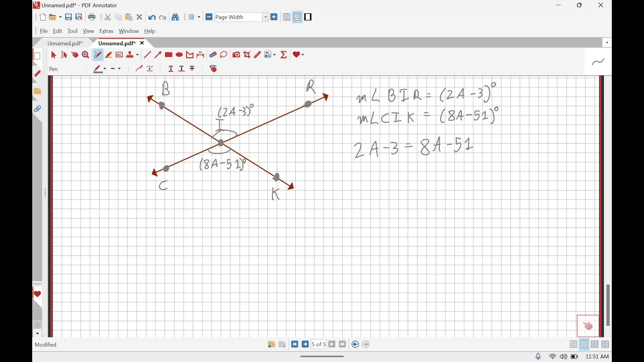Select the Zoom magnifier tool
This screenshot has width=644, height=362.
point(85,55)
